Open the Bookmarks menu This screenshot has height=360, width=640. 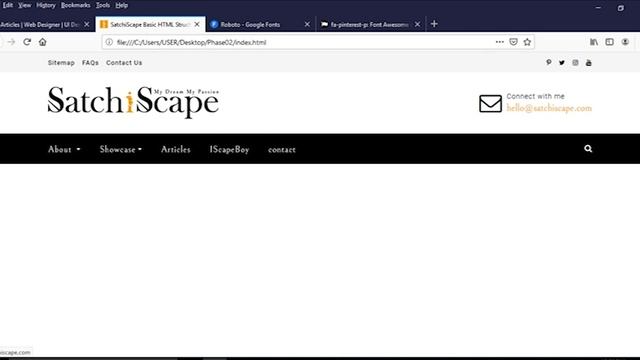tap(76, 5)
